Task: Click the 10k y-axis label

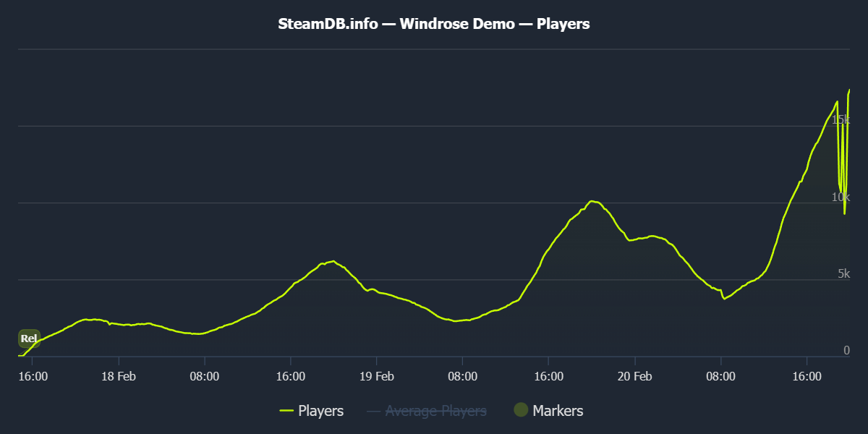Action: click(841, 197)
